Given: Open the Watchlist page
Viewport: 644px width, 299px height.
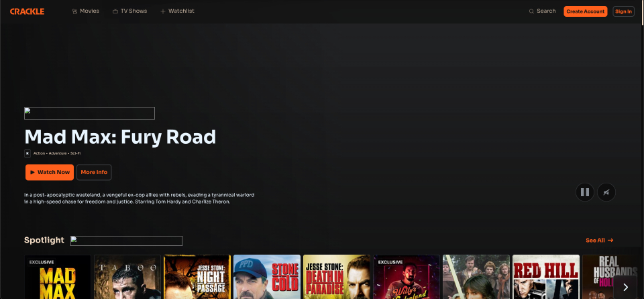Looking at the screenshot, I should 177,11.
